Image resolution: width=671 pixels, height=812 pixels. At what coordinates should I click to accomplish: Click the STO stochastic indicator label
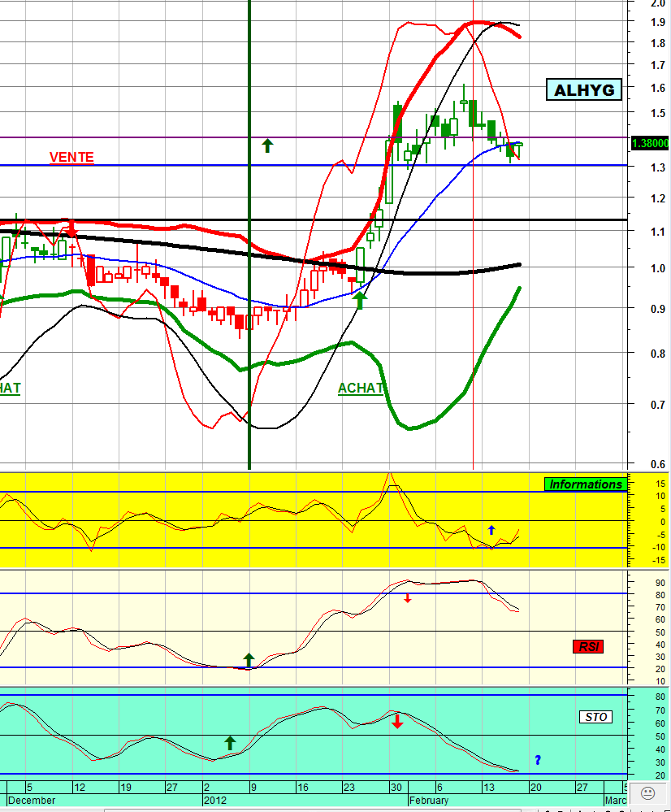click(x=595, y=717)
